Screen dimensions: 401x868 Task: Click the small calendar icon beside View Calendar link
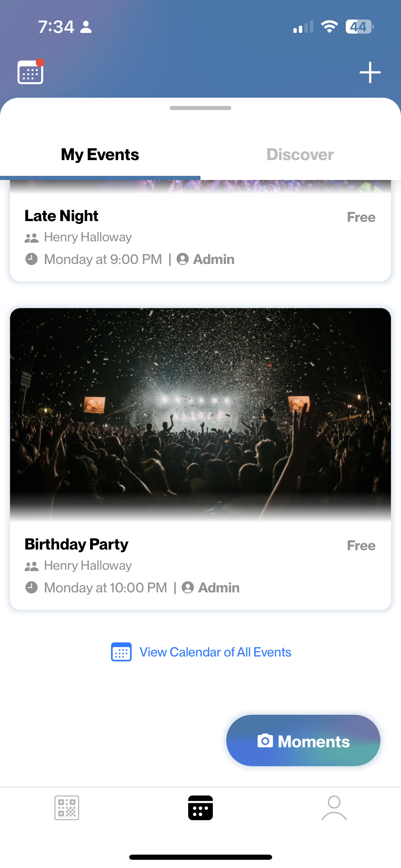[121, 652]
